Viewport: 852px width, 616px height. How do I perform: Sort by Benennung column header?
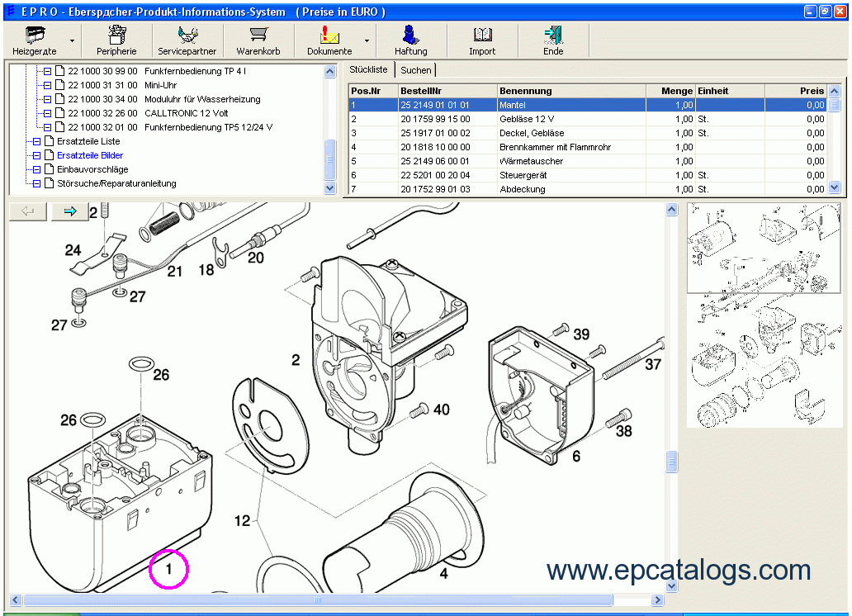point(571,91)
